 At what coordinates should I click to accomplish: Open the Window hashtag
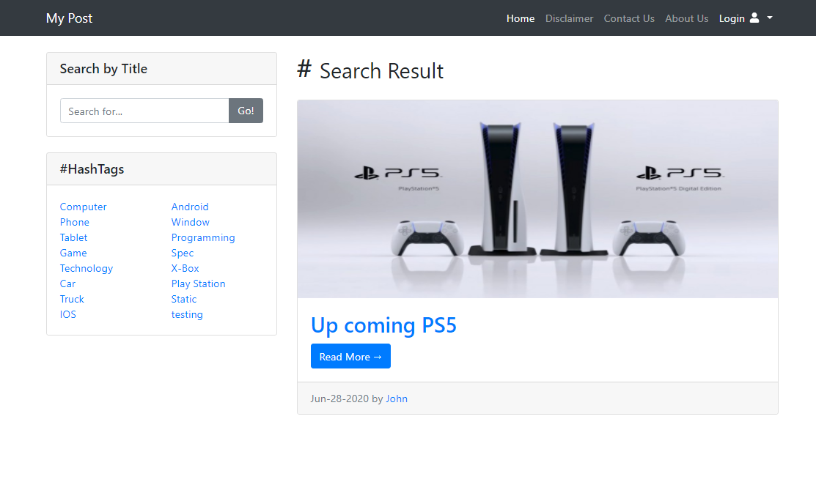pos(191,222)
